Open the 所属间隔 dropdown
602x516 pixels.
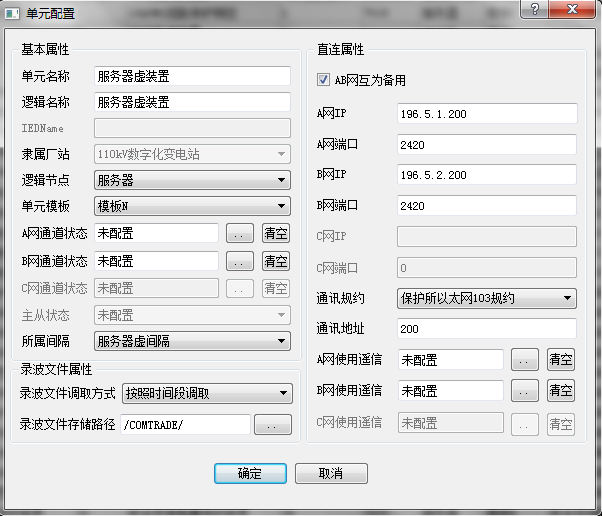coord(192,342)
